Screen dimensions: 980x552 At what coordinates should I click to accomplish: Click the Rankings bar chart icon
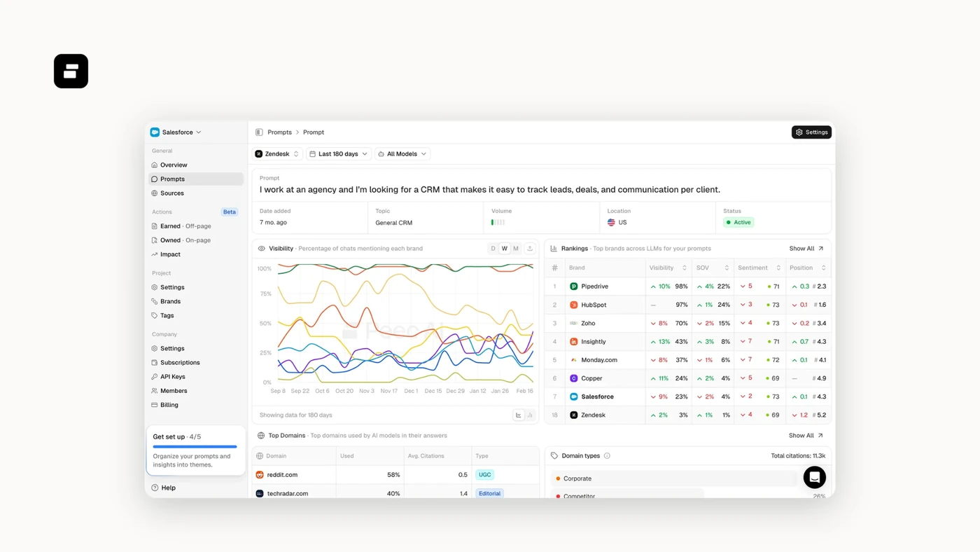(x=554, y=249)
